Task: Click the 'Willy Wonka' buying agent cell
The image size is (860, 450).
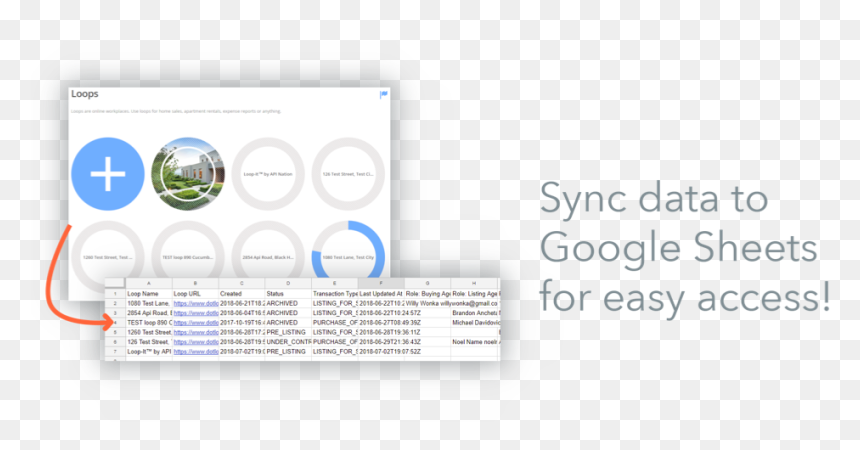Action: click(427, 303)
